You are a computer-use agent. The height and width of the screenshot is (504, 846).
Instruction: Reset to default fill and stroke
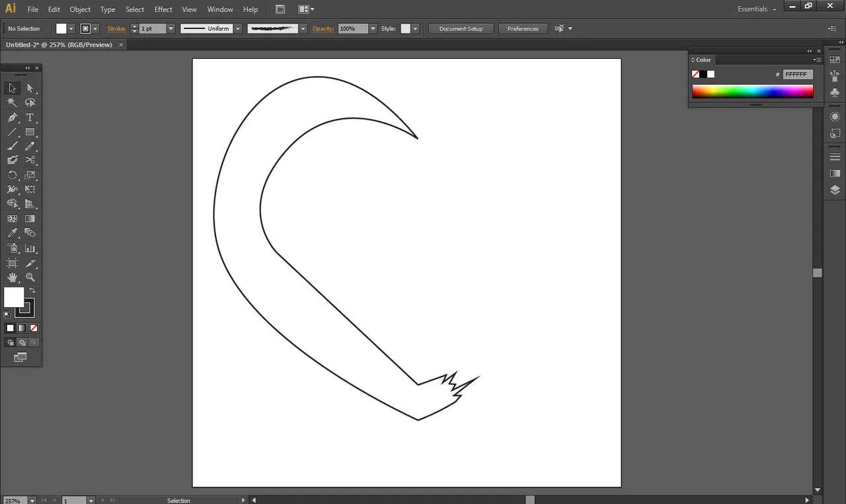7,314
